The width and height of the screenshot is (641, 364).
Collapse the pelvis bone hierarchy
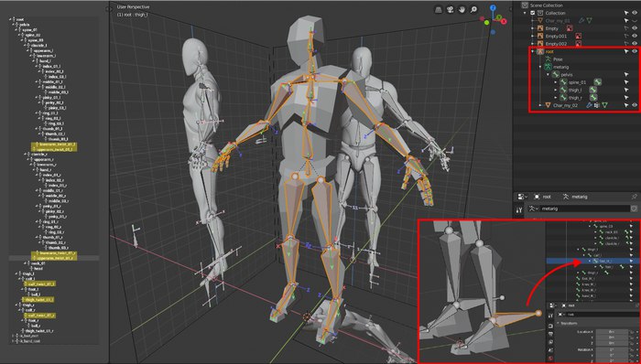click(548, 75)
